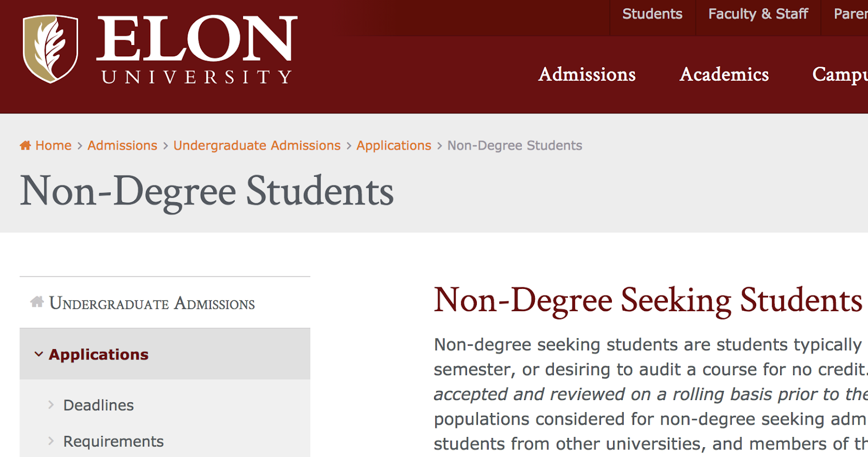Open the Admissions main menu
Screen dimensions: 868x457
click(587, 74)
